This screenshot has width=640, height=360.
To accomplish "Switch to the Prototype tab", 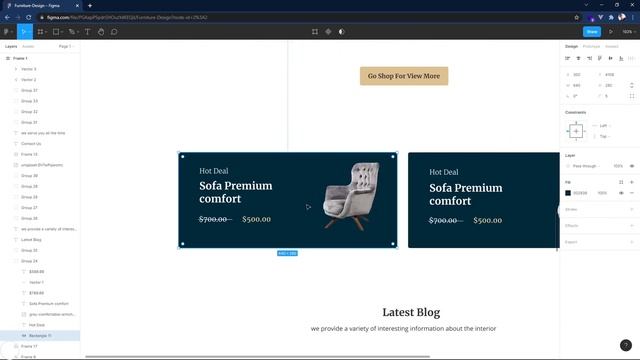I will click(x=591, y=47).
